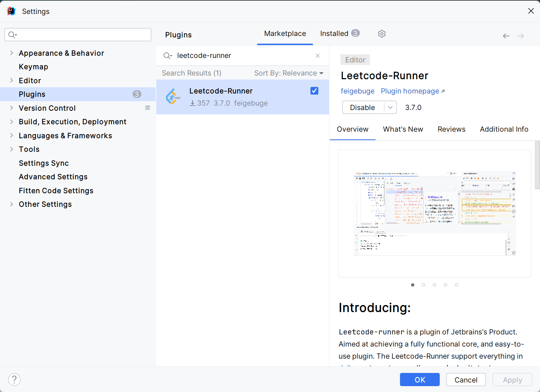Open the help question mark button
540x392 pixels.
point(14,380)
